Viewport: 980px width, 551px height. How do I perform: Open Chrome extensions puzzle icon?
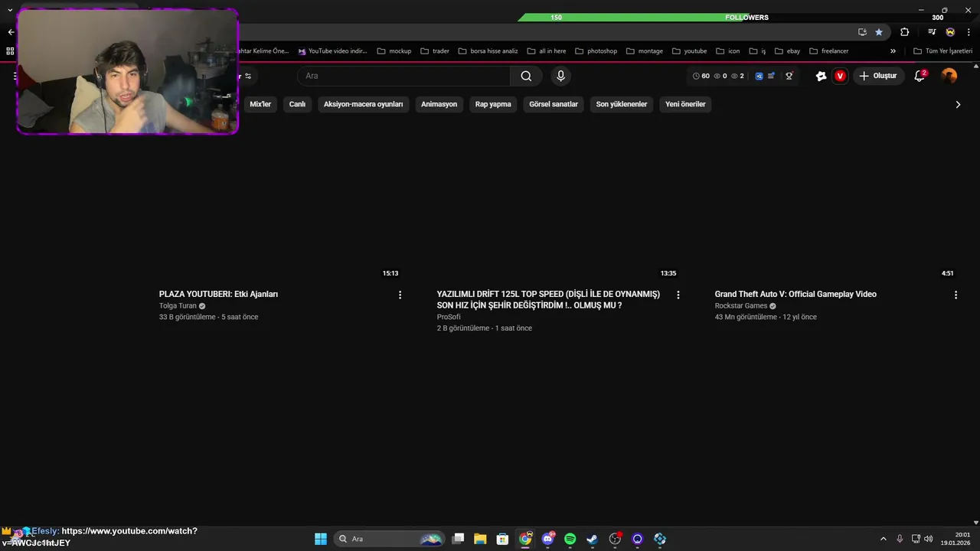(904, 32)
